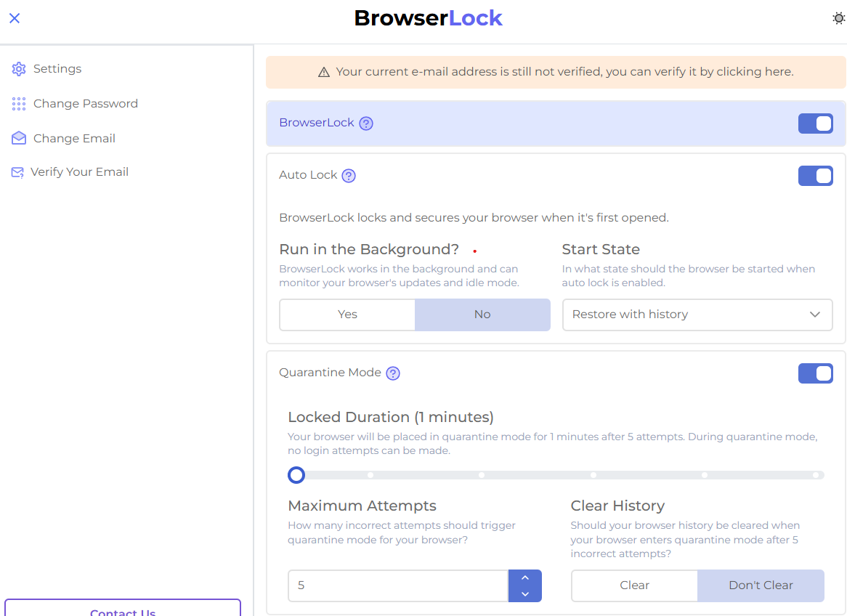847x616 pixels.
Task: Open the Start State dropdown
Action: [x=697, y=315]
